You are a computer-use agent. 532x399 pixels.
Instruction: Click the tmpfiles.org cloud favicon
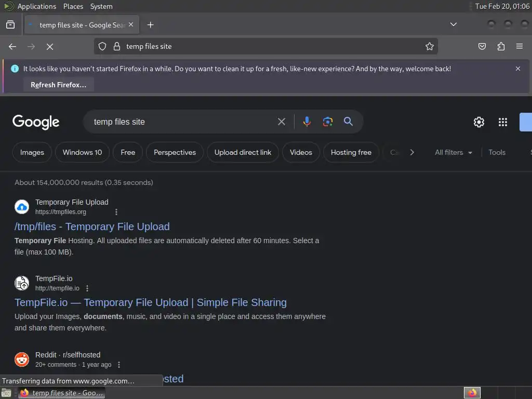(22, 207)
